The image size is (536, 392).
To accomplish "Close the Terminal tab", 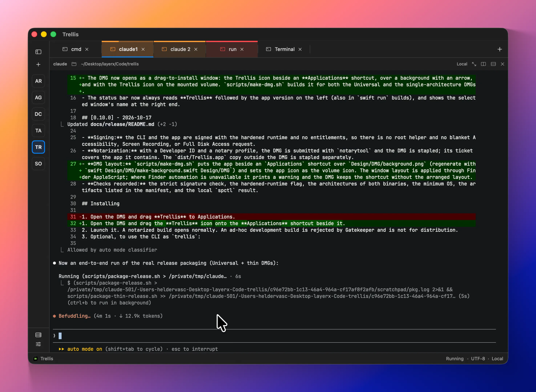I will pyautogui.click(x=300, y=49).
